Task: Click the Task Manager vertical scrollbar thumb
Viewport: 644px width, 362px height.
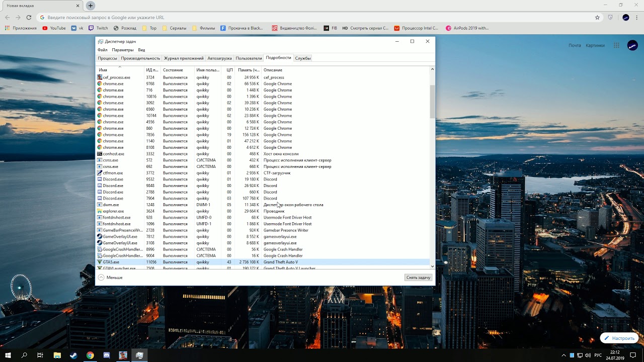Action: pos(432,101)
